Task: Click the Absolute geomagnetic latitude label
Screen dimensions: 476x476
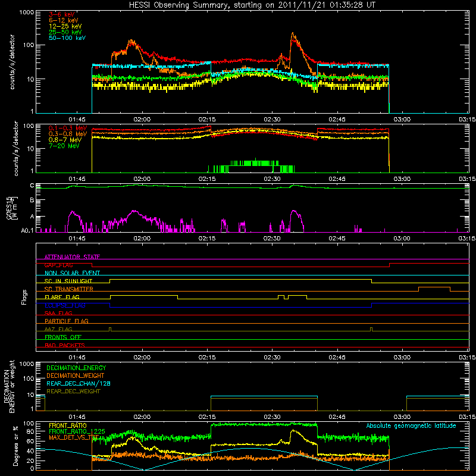Action: (411, 425)
